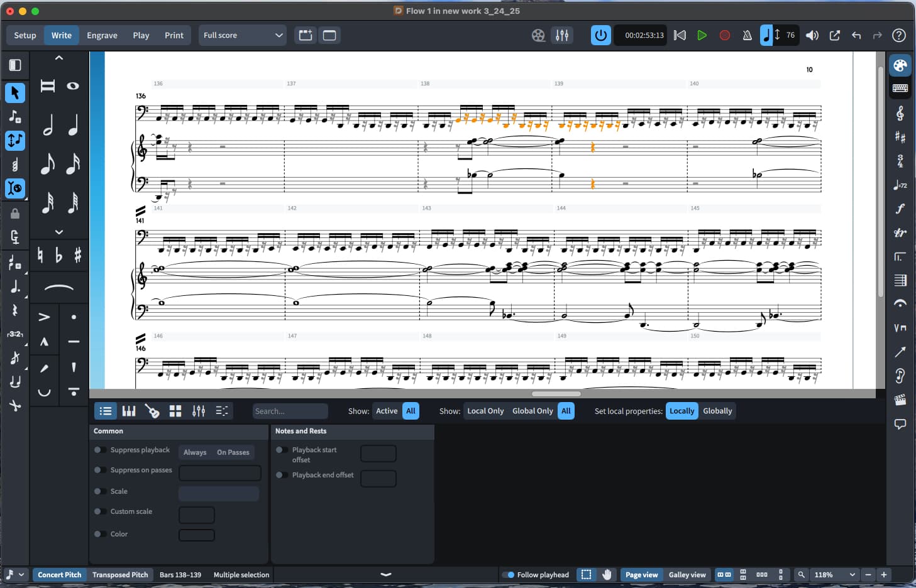This screenshot has height=588, width=916.
Task: Open the Clefs panel in right sidebar
Action: (x=900, y=113)
